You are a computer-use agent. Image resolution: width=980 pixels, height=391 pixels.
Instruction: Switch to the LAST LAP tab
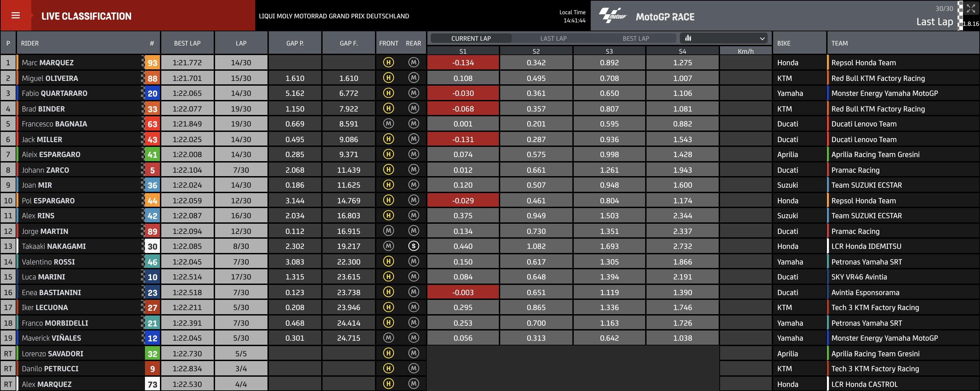pos(553,38)
